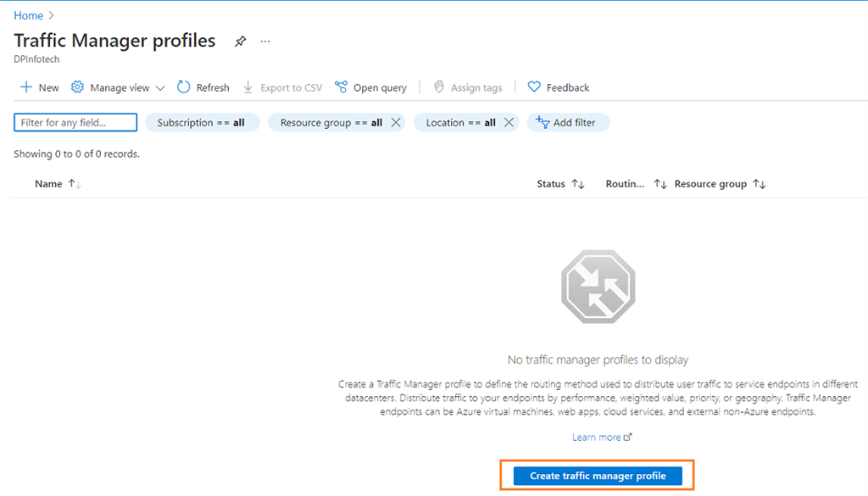
Task: Click the filter for any field input box
Action: [75, 122]
